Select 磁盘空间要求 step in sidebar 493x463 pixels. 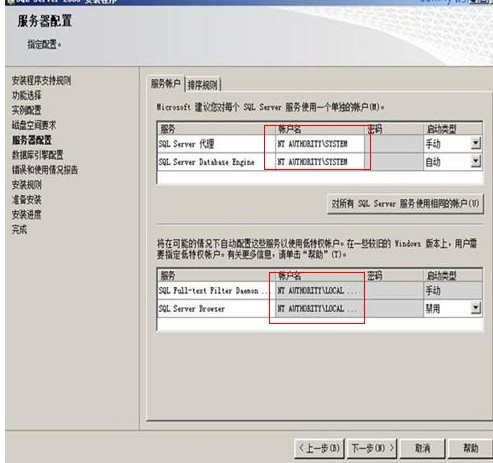(34, 125)
